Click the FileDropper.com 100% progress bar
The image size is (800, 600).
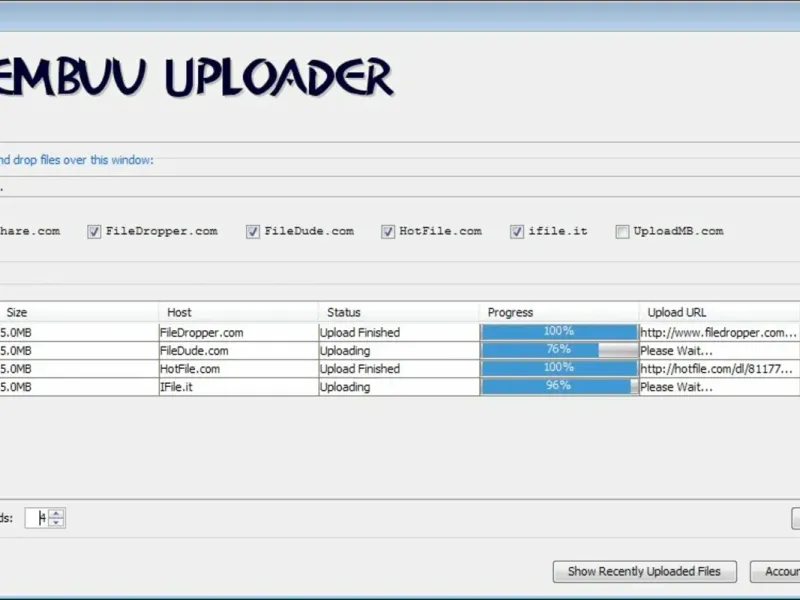coord(559,332)
